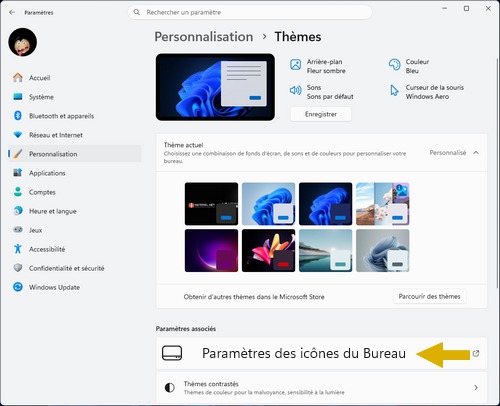Click the Sons speaker icon

click(296, 90)
